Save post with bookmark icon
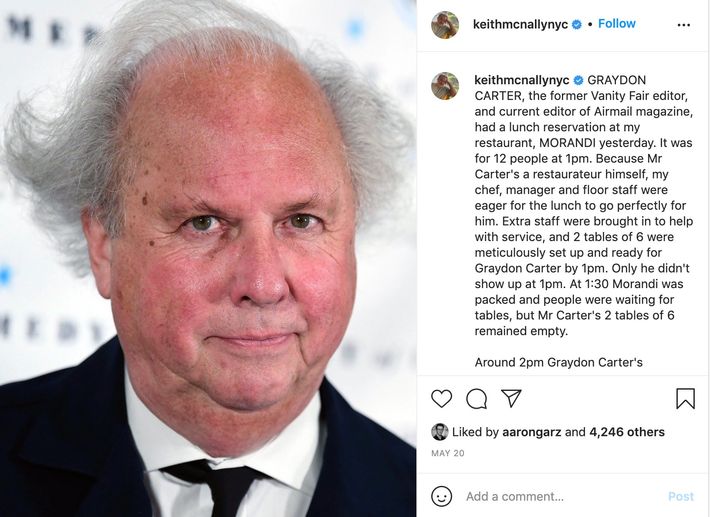710x517 pixels. 685,398
